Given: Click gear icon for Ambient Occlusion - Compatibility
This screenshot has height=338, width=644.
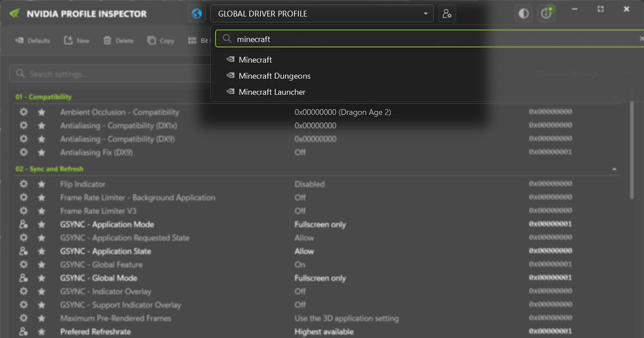Looking at the screenshot, I should [x=23, y=112].
